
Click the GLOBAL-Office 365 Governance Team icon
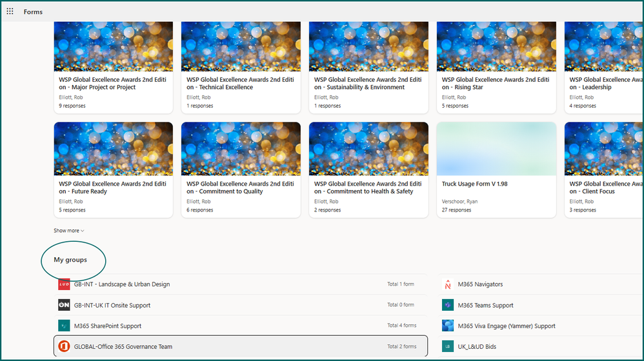[x=64, y=346]
